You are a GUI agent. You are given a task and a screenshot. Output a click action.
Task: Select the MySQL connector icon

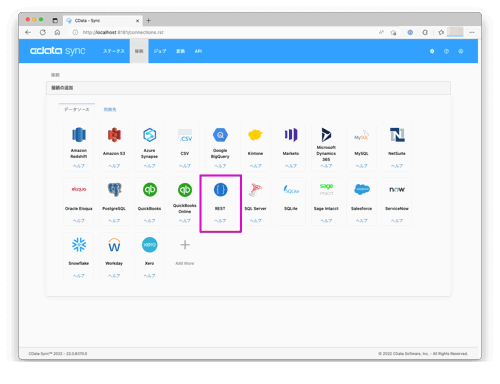tap(361, 135)
